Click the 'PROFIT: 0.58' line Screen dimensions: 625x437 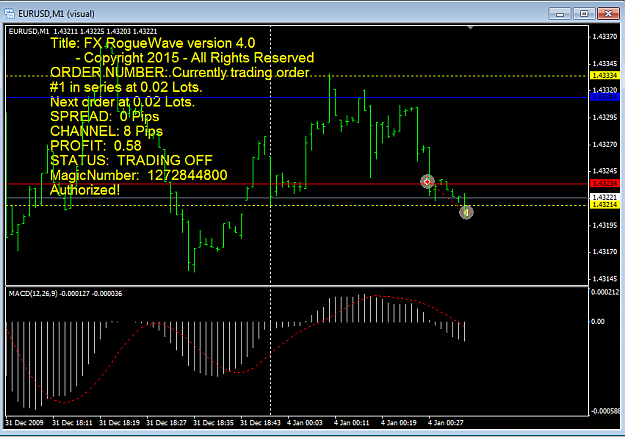tap(96, 146)
